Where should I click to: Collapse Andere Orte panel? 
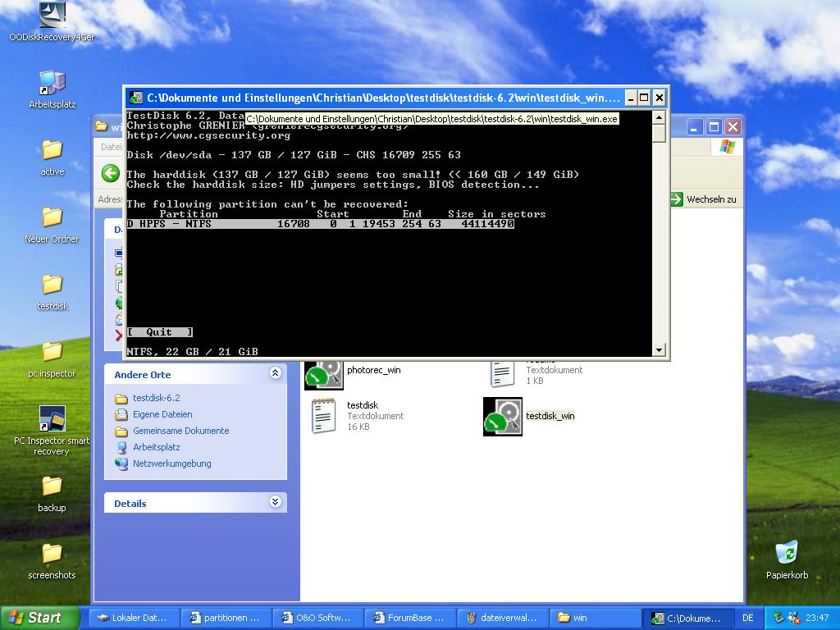275,373
